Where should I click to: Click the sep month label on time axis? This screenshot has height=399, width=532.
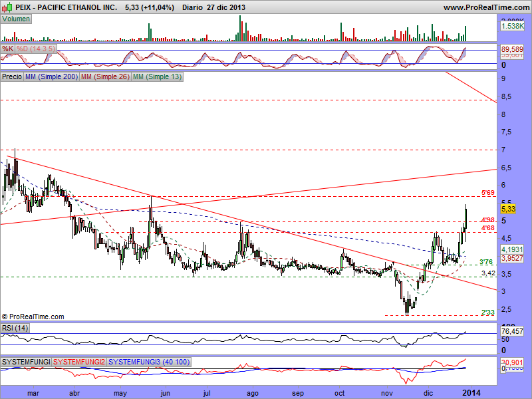point(298,393)
